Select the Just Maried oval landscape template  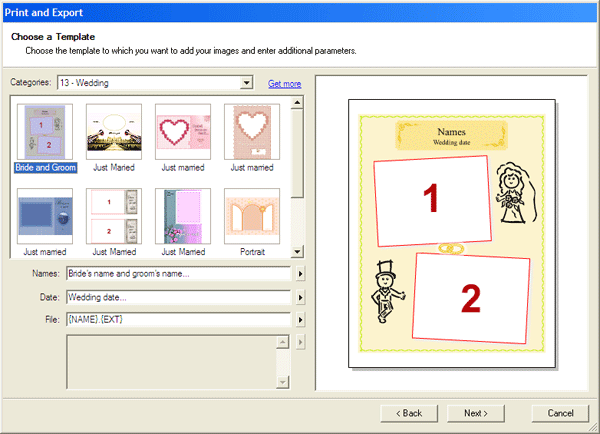coord(114,132)
